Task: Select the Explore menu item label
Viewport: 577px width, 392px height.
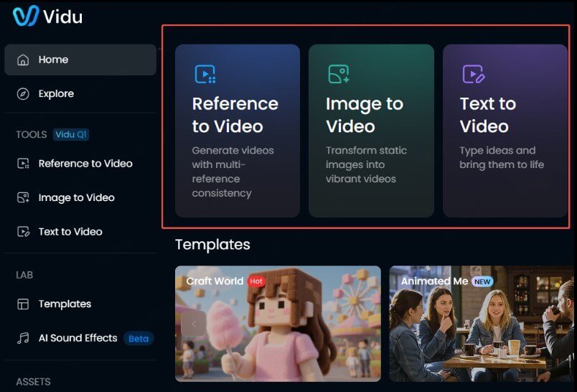Action: [56, 94]
